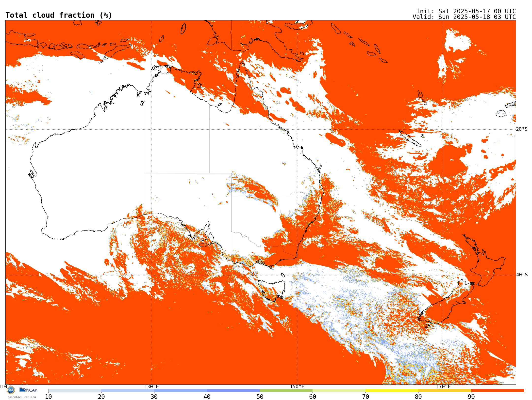This screenshot has width=532, height=400.
Task: Click the 10–20 pale grey-blue colorbar segment
Action: click(75, 391)
